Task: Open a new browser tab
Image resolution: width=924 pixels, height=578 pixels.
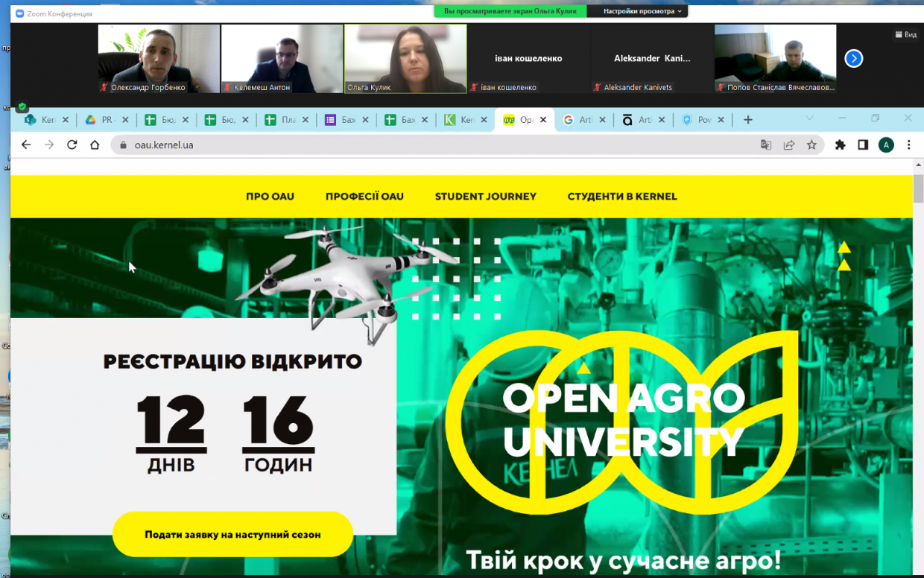Action: (x=748, y=120)
